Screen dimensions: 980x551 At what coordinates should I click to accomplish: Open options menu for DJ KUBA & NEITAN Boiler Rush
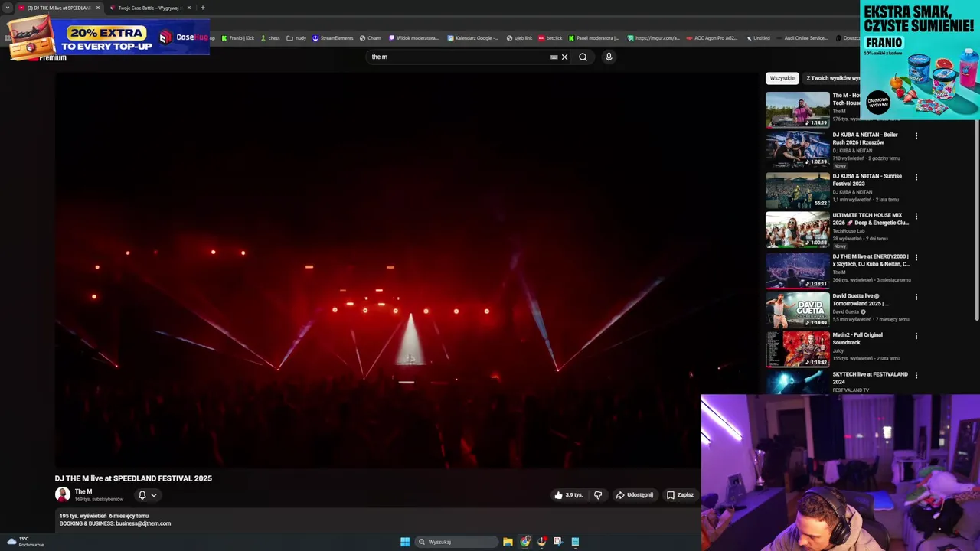916,136
